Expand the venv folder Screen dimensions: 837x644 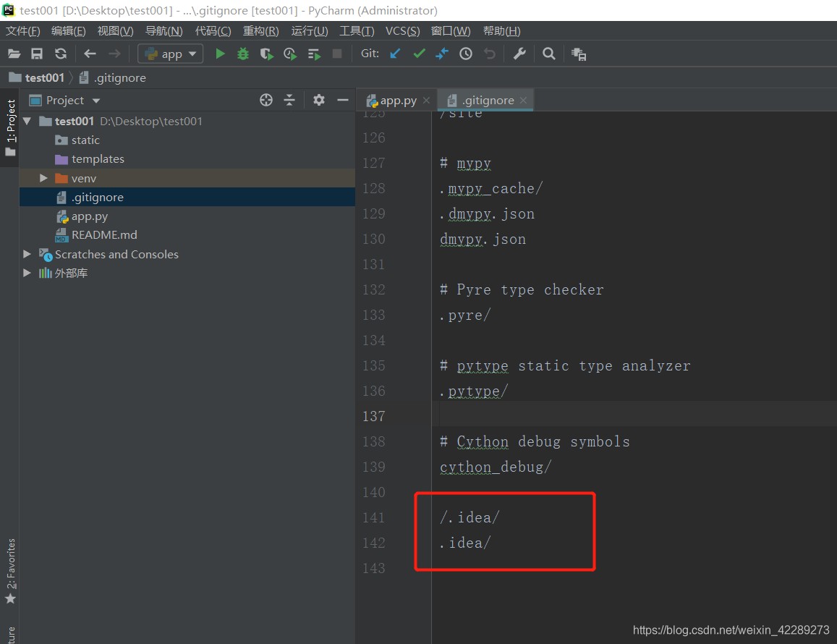(x=43, y=178)
